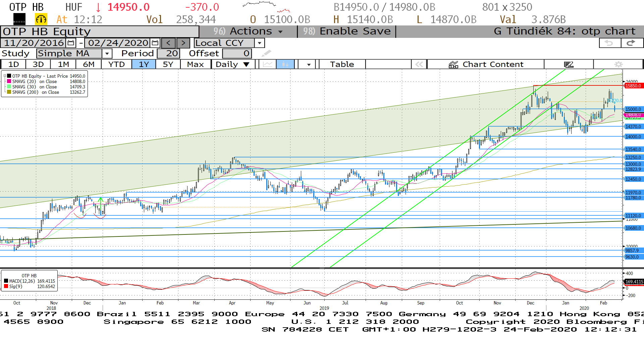The height and width of the screenshot is (348, 644).
Task: Switch to the Max range tab
Action: (x=196, y=64)
